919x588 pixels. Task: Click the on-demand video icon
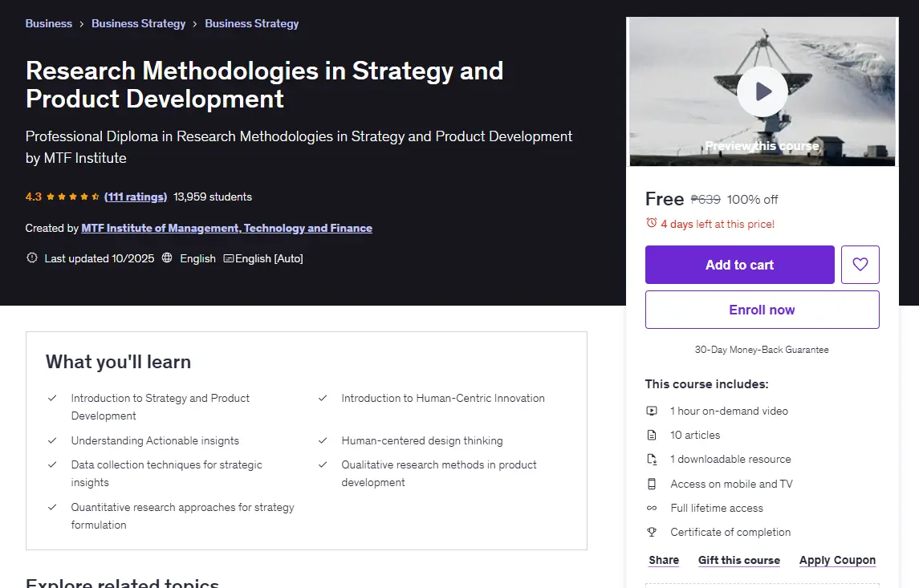(x=652, y=412)
